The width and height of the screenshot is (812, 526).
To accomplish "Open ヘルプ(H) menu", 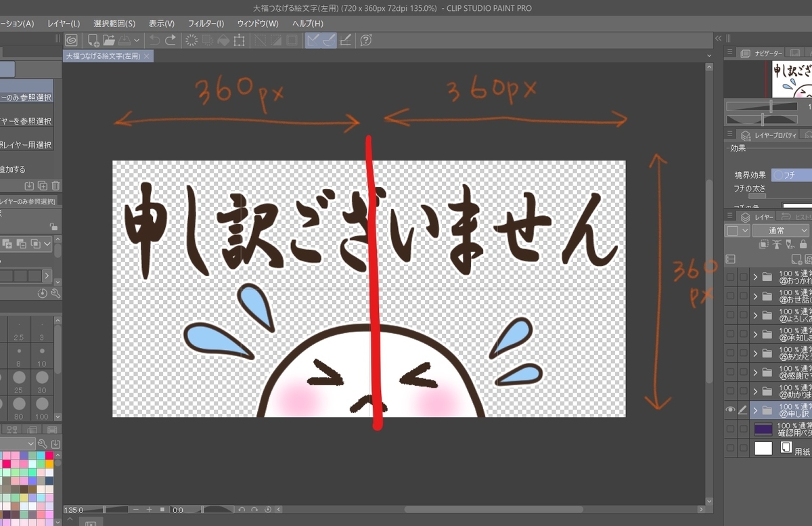I will click(307, 23).
